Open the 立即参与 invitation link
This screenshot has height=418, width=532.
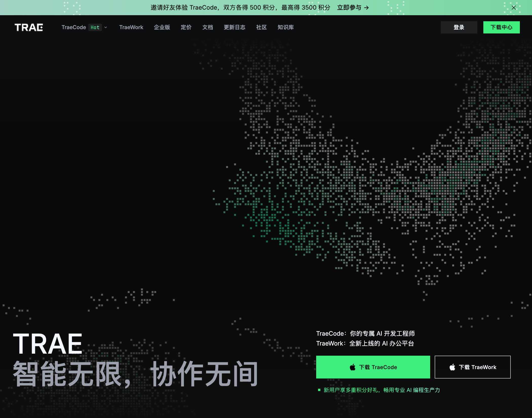pos(353,8)
